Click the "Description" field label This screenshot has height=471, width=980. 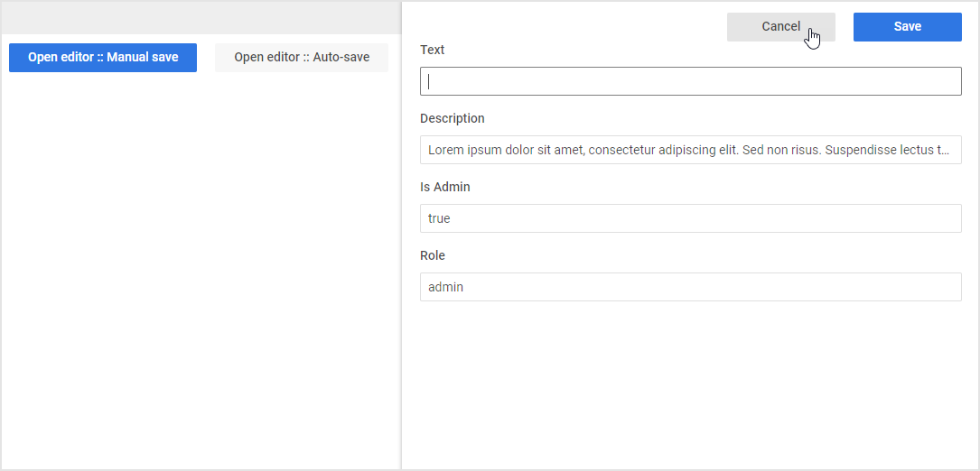[453, 118]
